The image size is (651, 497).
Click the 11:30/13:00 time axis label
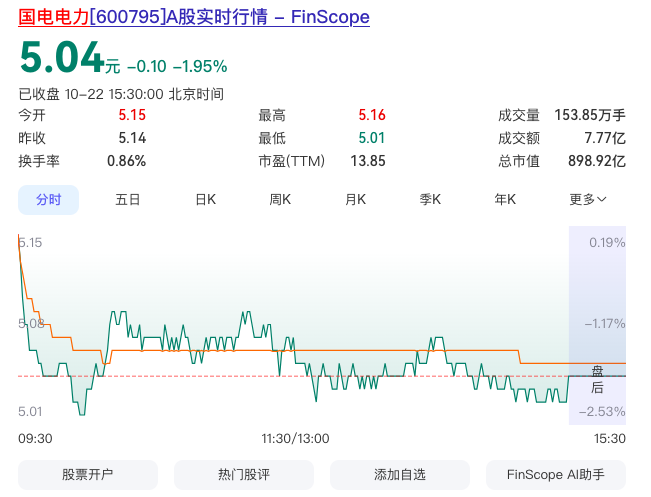(295, 438)
